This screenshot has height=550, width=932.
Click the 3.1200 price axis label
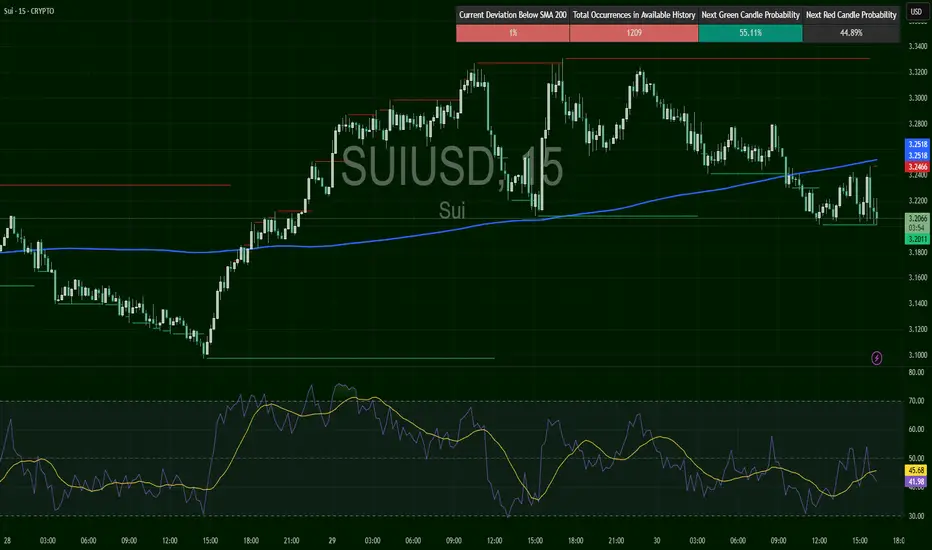pos(918,329)
